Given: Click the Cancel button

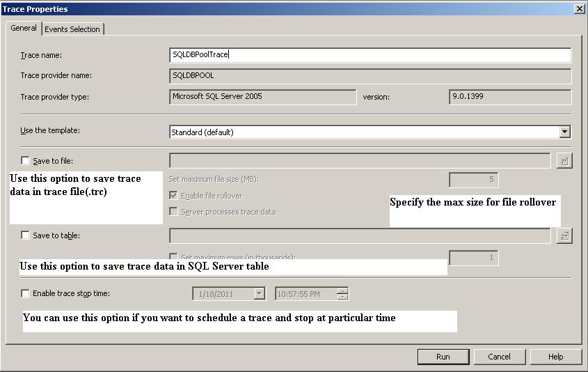Looking at the screenshot, I should (x=499, y=357).
